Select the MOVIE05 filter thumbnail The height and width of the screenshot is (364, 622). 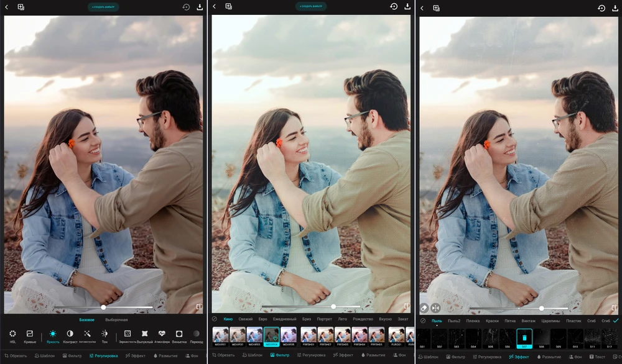pyautogui.click(x=289, y=335)
